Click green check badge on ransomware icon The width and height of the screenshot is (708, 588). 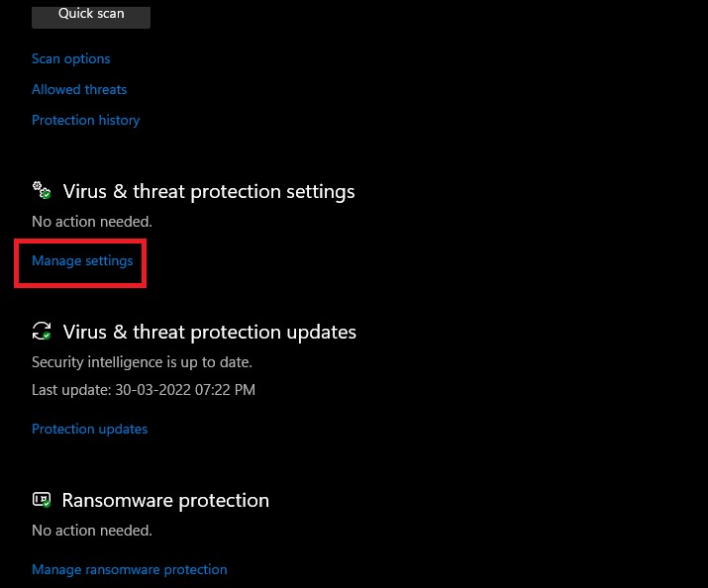pyautogui.click(x=46, y=504)
